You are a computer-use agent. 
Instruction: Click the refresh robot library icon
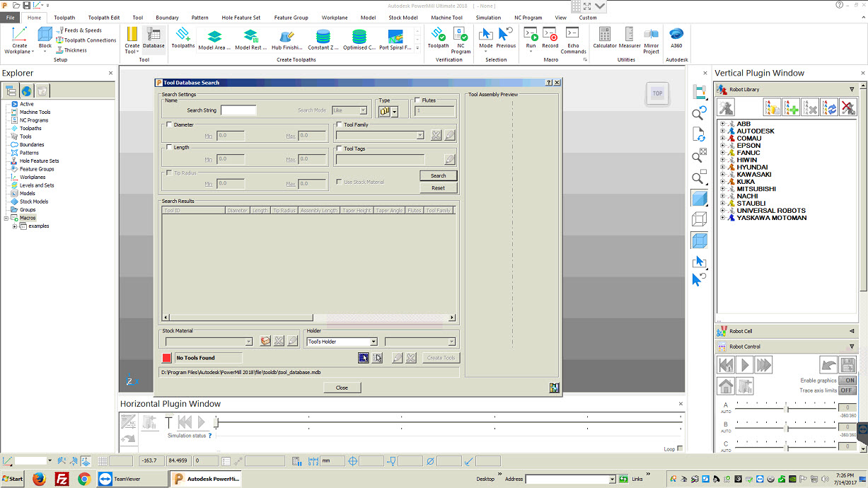pos(829,107)
